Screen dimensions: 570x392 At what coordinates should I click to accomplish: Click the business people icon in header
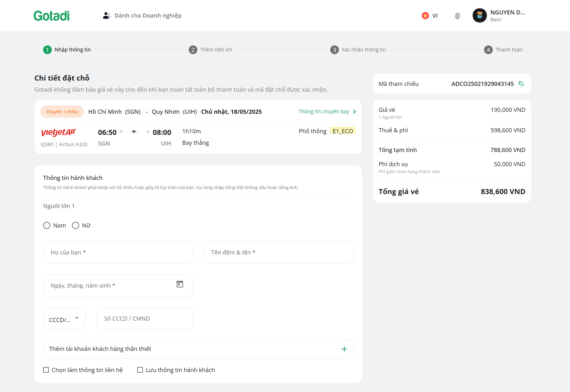106,15
